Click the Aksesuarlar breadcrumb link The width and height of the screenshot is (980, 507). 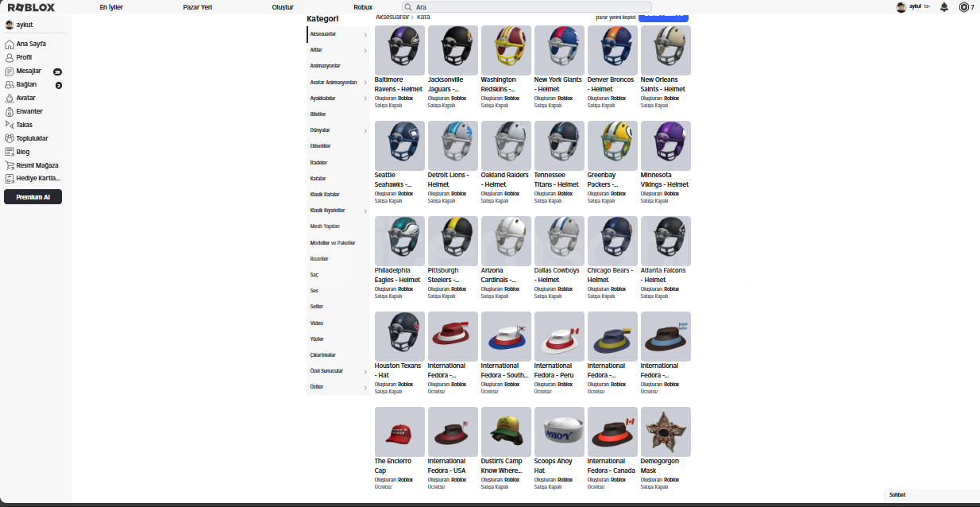click(x=392, y=17)
